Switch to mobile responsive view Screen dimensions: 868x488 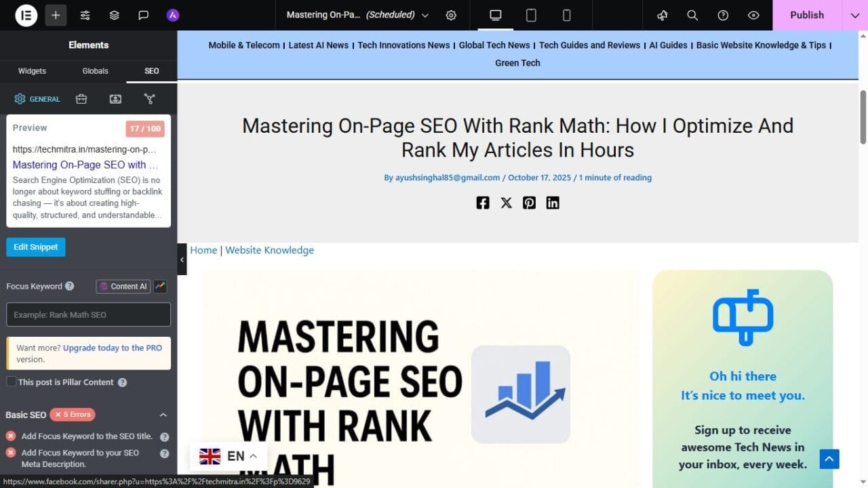(567, 15)
